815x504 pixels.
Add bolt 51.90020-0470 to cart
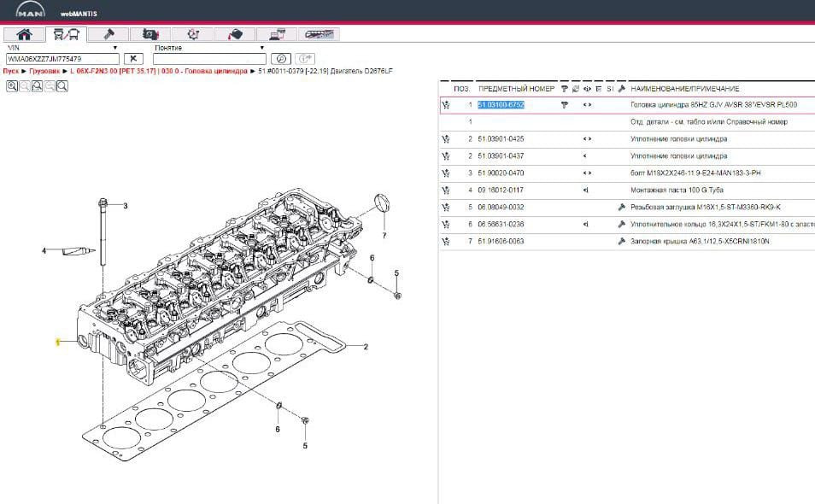coord(446,173)
